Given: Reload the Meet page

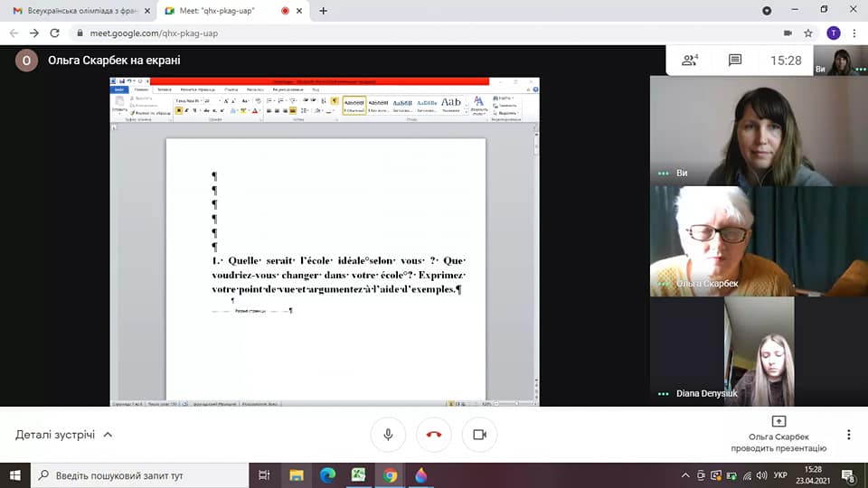Looking at the screenshot, I should [x=55, y=33].
